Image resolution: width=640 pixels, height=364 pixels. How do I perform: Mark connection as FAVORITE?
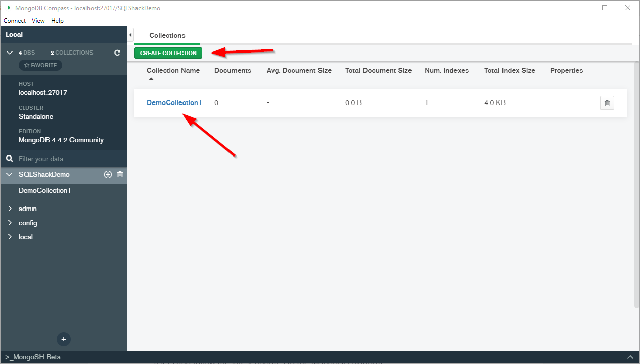pyautogui.click(x=40, y=65)
